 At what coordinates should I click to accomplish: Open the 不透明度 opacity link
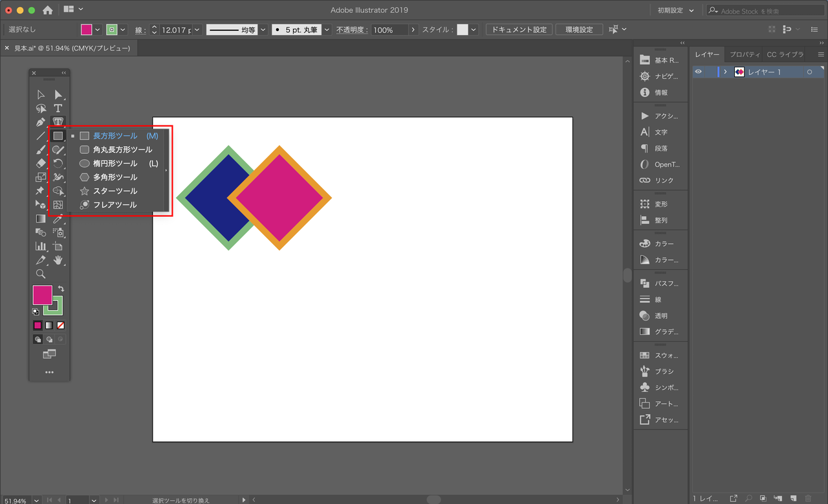coord(351,30)
